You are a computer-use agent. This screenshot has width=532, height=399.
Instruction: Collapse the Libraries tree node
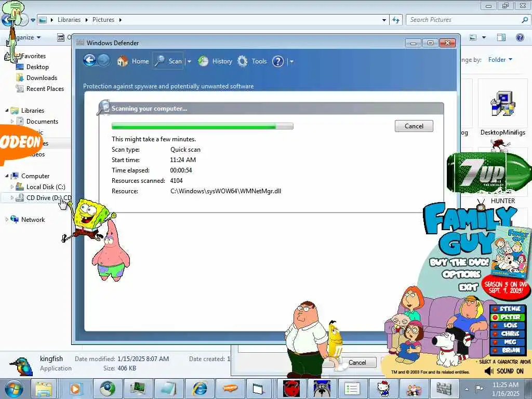(7, 110)
